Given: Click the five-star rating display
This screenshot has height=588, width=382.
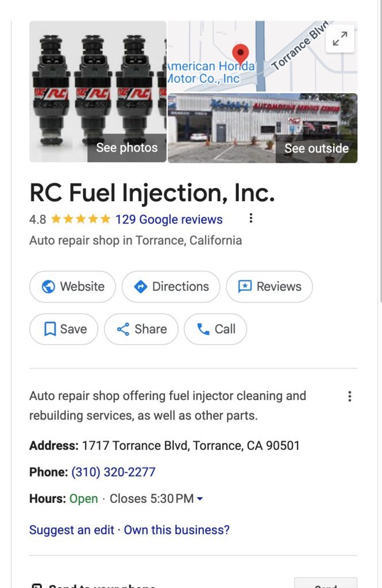Looking at the screenshot, I should coord(80,218).
